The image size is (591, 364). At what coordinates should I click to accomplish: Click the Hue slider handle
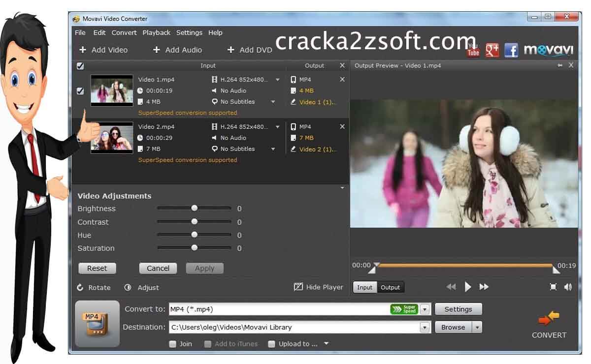(x=194, y=235)
